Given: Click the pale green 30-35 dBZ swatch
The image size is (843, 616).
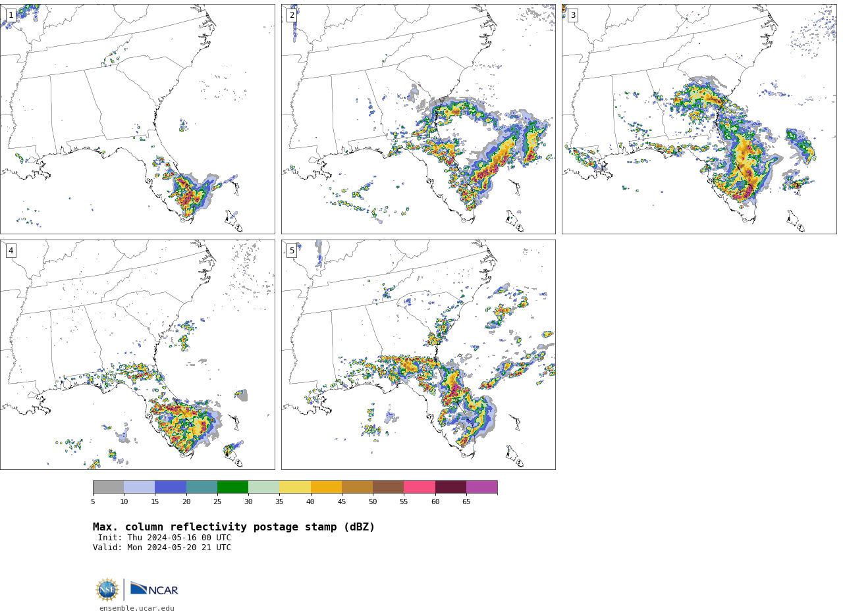Looking at the screenshot, I should tap(263, 487).
